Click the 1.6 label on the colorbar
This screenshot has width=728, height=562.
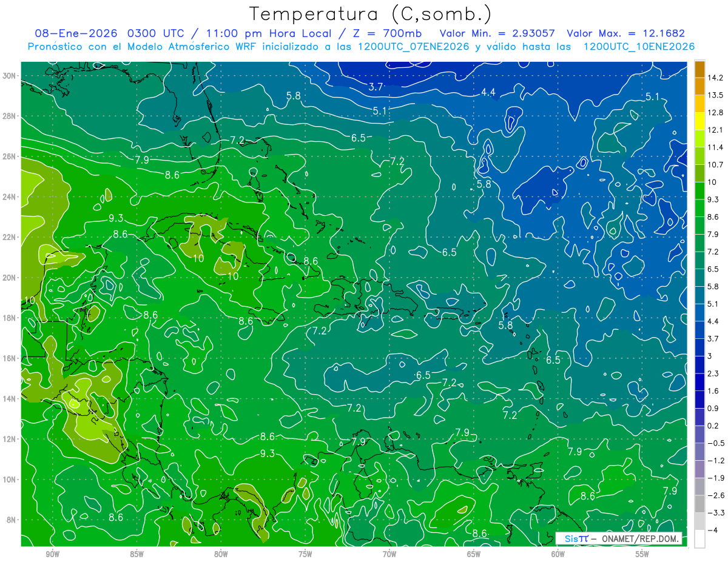[713, 391]
